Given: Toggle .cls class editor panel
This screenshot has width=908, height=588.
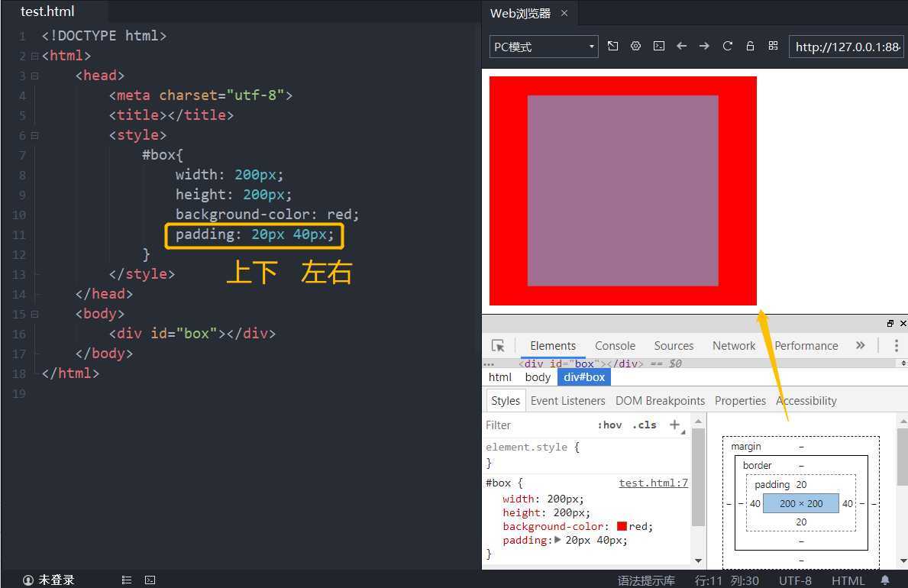Looking at the screenshot, I should (645, 425).
